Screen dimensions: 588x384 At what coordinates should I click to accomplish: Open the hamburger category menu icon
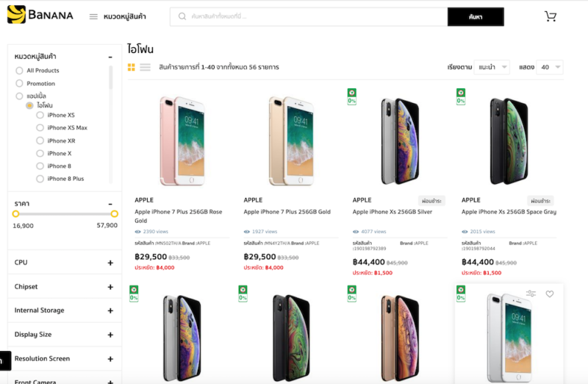93,16
